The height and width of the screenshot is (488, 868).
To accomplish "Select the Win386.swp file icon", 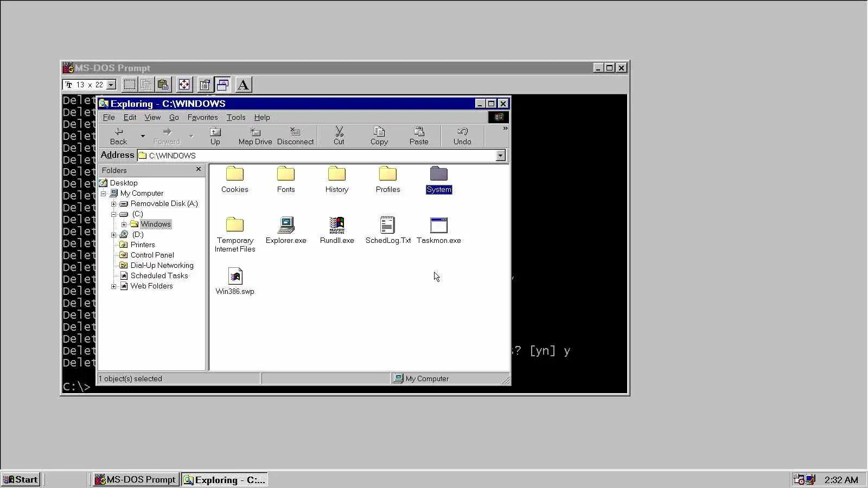I will click(235, 276).
